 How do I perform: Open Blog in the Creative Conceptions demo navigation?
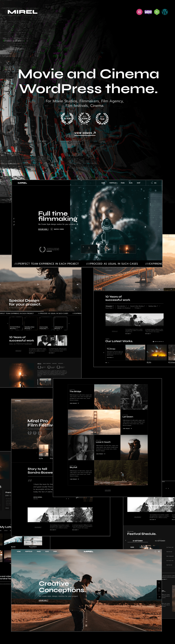pos(47,551)
